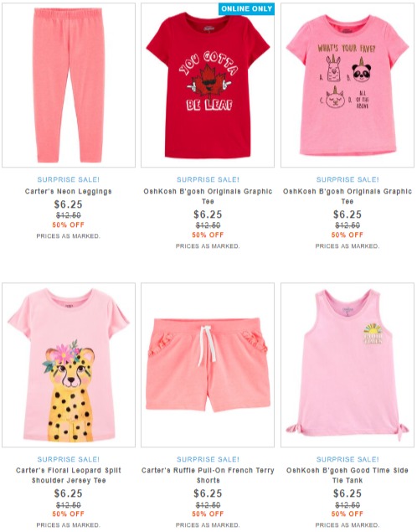This screenshot has height=532, width=417.
Task: Click the Carter's Neon Leggings title link
Action: pyautogui.click(x=69, y=191)
